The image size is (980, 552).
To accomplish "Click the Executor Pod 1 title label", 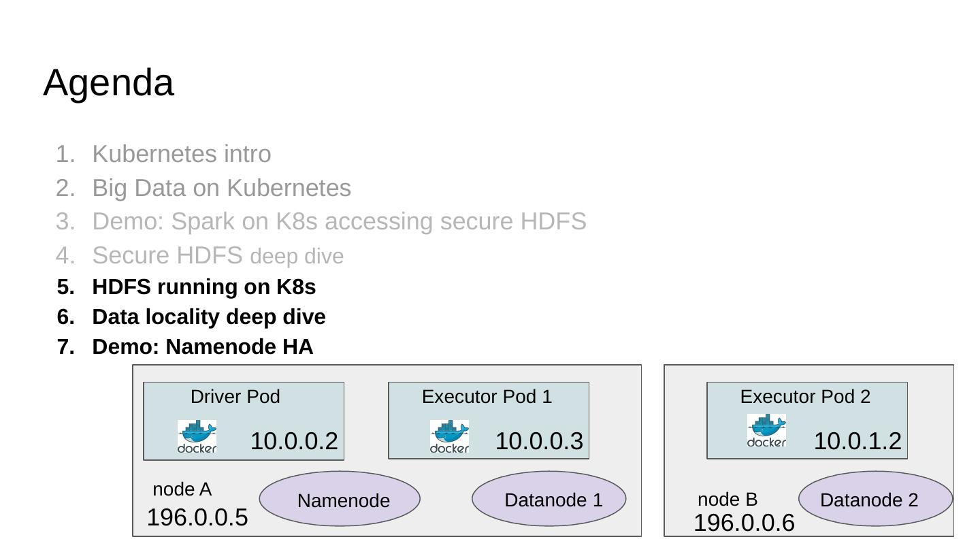I will [487, 397].
